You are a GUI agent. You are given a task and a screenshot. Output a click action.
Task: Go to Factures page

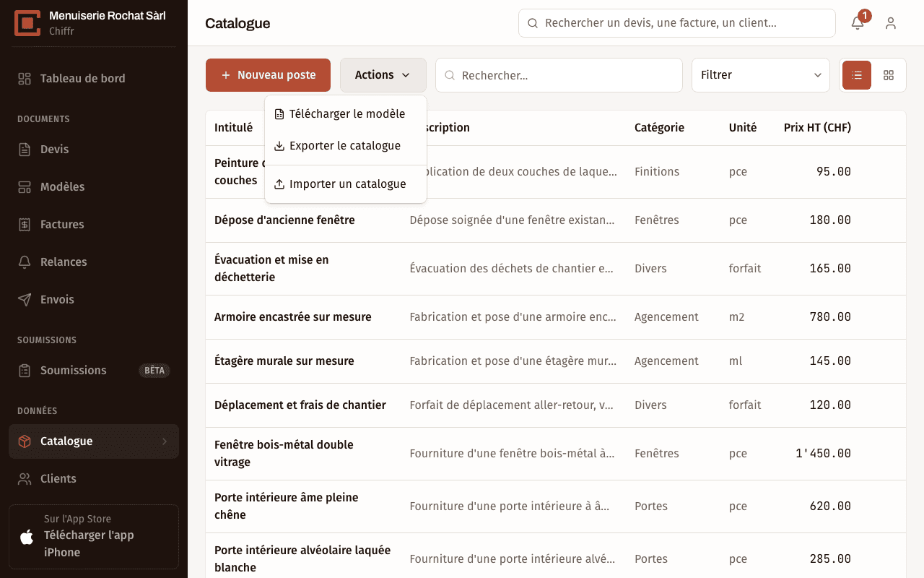tap(94, 225)
